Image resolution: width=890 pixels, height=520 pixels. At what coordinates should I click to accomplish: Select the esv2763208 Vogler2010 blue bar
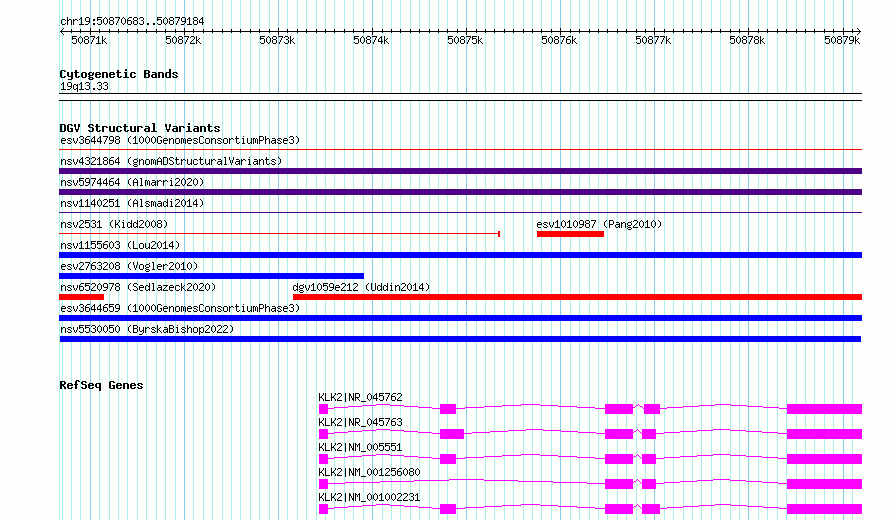(212, 276)
